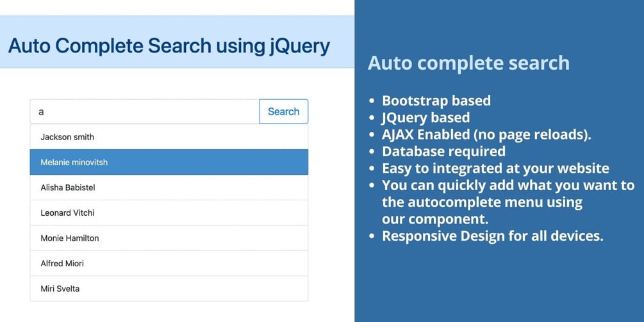Choose highlighted Melanie minovitsh suggestion
Image resolution: width=644 pixels, height=322 pixels.
[169, 162]
